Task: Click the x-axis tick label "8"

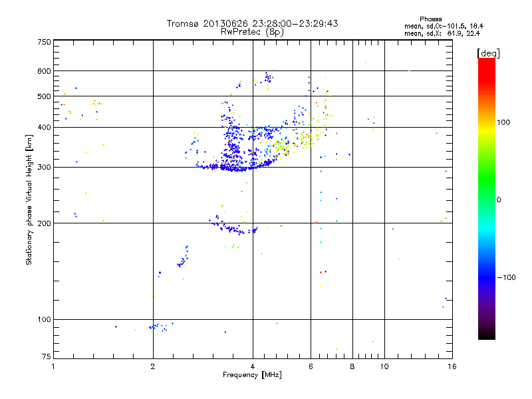Action: [352, 366]
